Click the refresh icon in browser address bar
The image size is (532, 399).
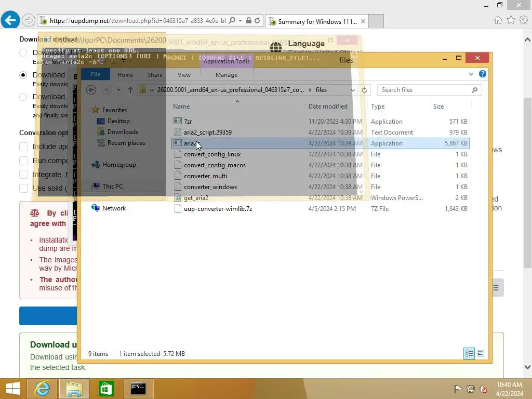pos(257,21)
